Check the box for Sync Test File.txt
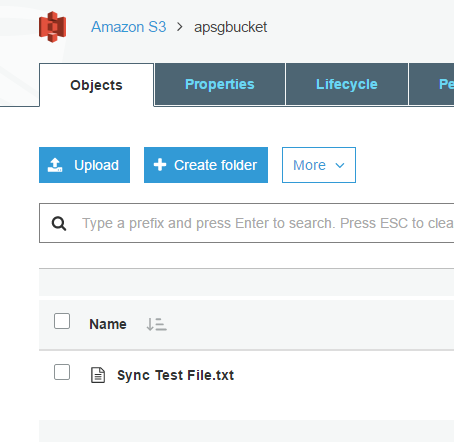 62,372
